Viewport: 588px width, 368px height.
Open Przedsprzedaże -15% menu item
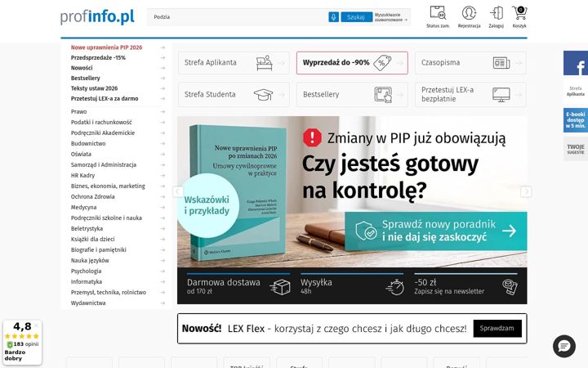pyautogui.click(x=98, y=57)
